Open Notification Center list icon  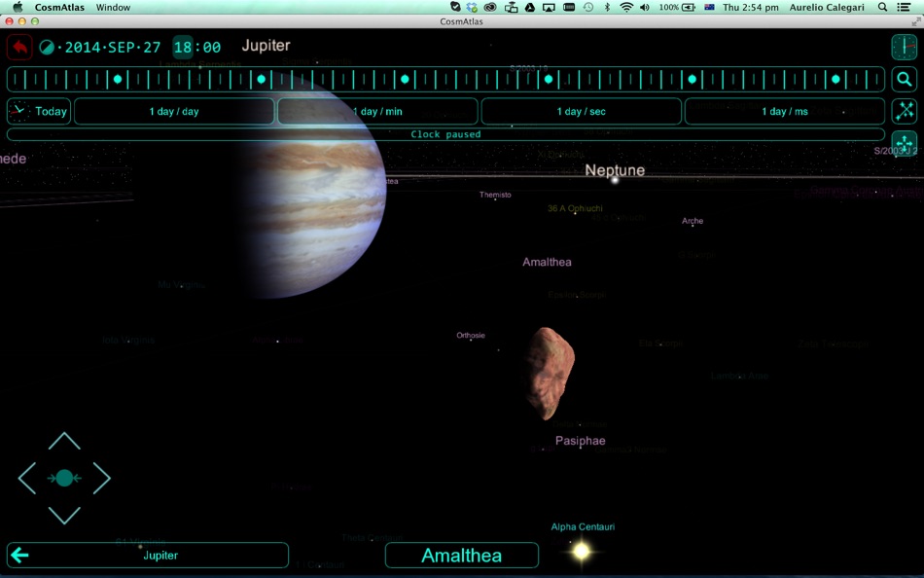904,7
